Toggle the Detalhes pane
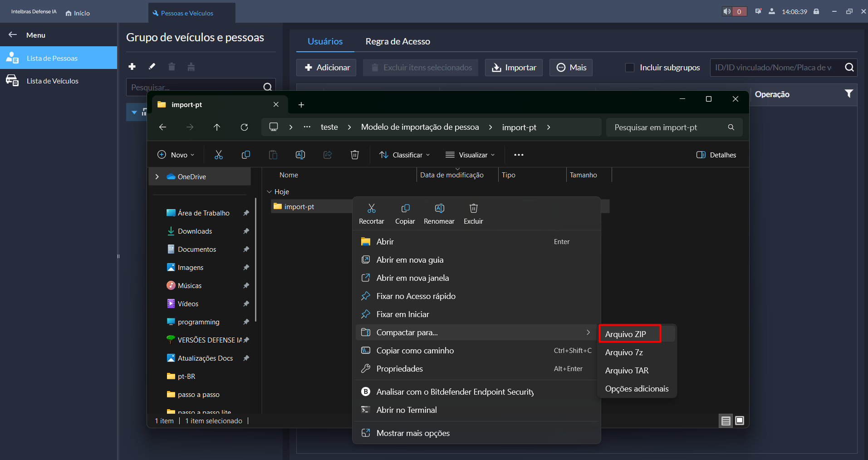Viewport: 868px width, 460px height. [x=716, y=155]
